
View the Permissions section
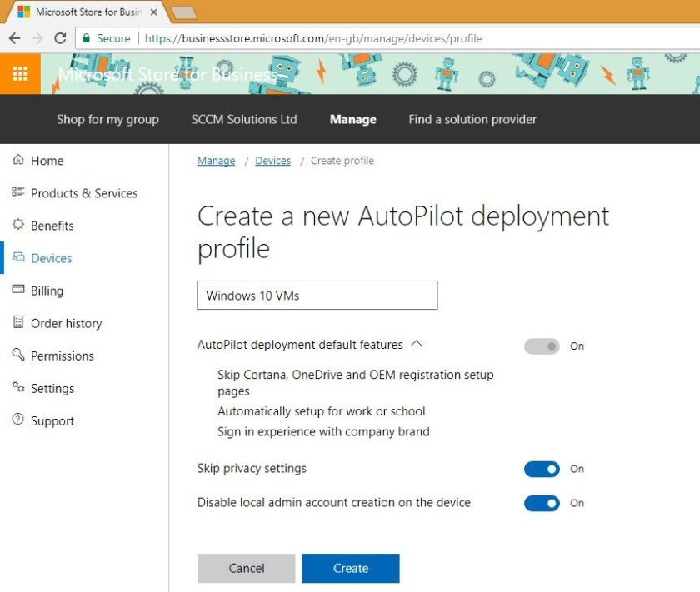[x=62, y=356]
